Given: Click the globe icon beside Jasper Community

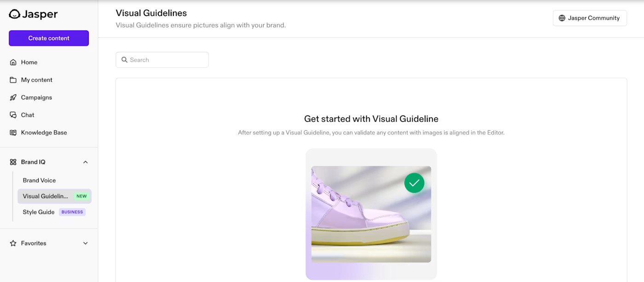Looking at the screenshot, I should point(562,18).
